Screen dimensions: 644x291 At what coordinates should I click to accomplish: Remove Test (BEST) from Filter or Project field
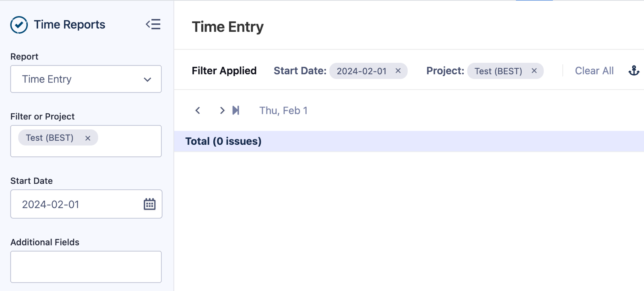87,137
